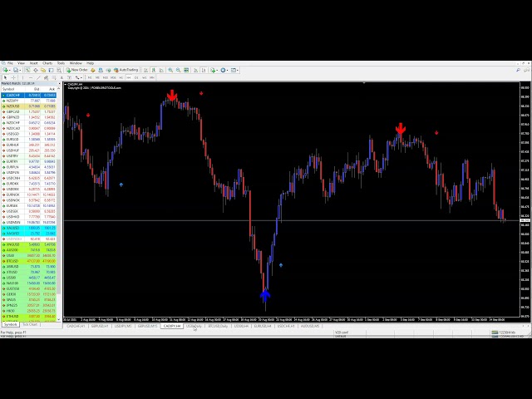The width and height of the screenshot is (532, 399).
Task: Click the New Order toolbar button
Action: [x=77, y=70]
